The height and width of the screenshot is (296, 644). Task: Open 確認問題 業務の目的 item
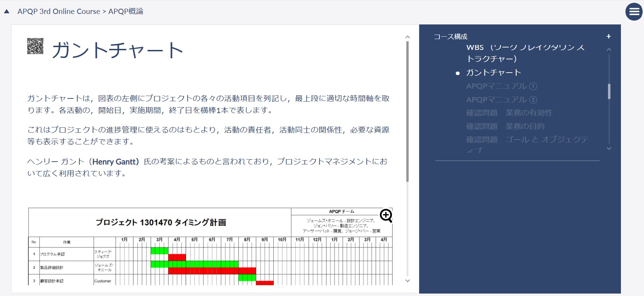505,126
